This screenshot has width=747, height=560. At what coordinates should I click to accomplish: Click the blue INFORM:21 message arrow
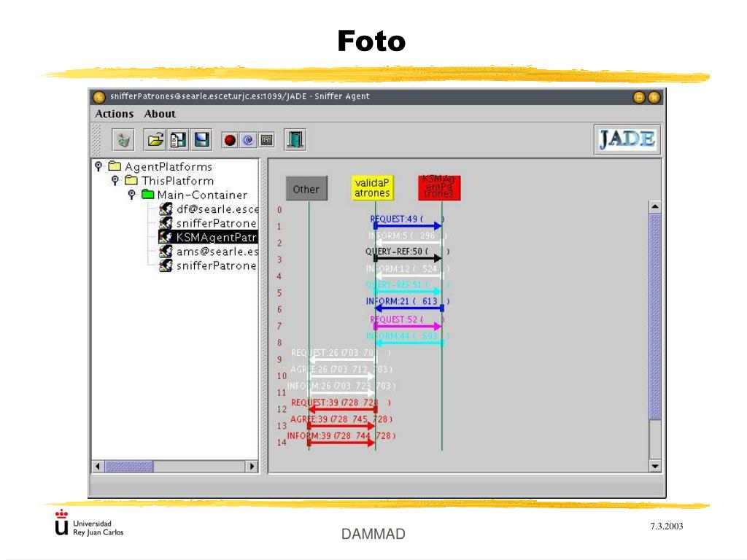click(x=409, y=308)
